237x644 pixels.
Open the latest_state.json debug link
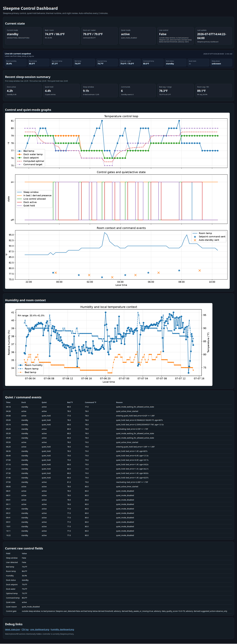click(12, 629)
